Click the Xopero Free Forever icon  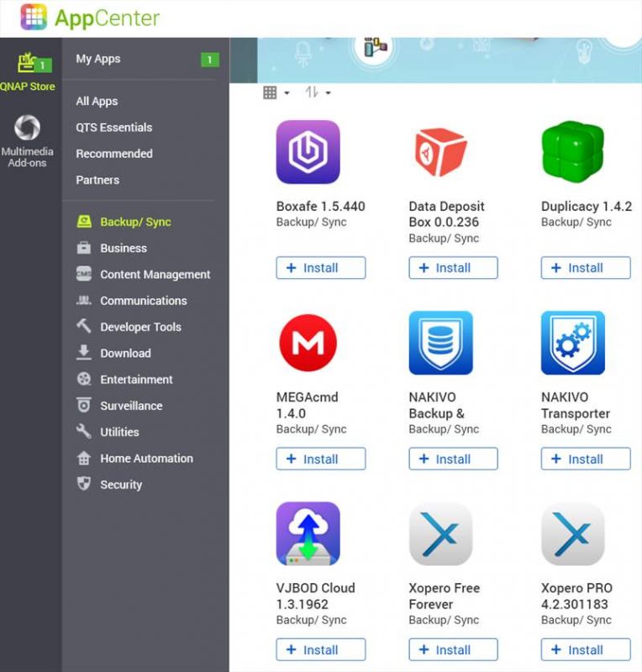coord(440,533)
